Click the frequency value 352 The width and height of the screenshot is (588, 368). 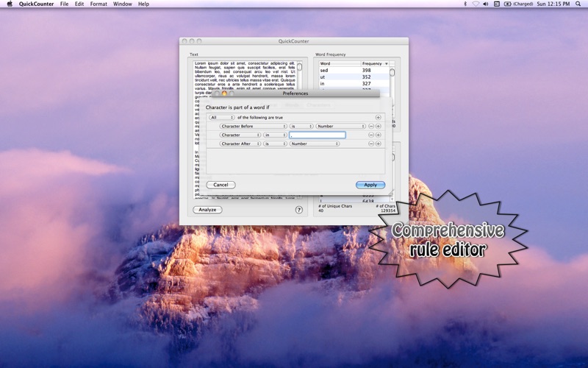pos(366,77)
